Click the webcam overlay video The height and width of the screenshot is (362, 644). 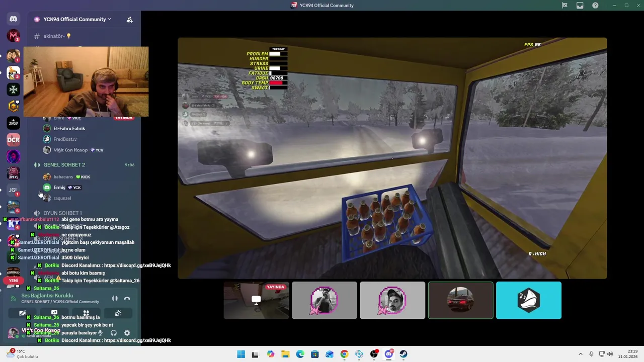[x=86, y=82]
